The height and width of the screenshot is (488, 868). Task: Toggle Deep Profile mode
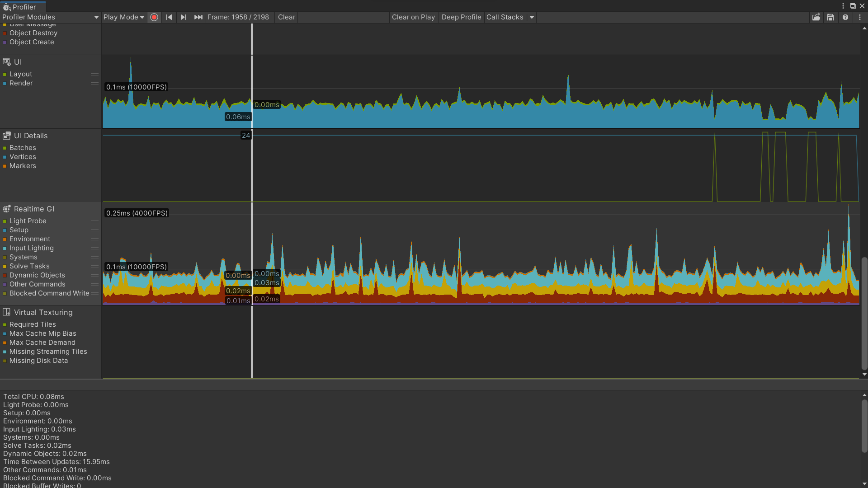pos(461,17)
